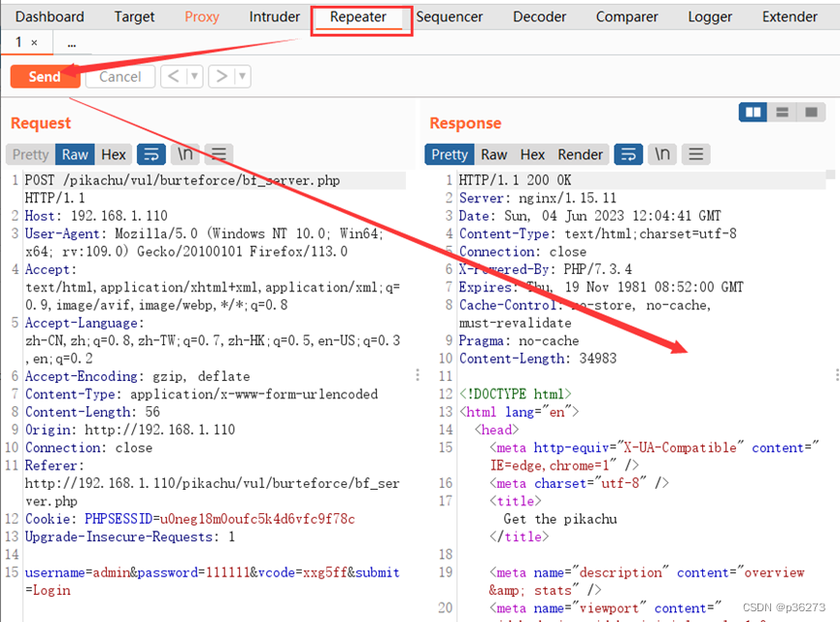Click the Origin header line

[x=130, y=430]
